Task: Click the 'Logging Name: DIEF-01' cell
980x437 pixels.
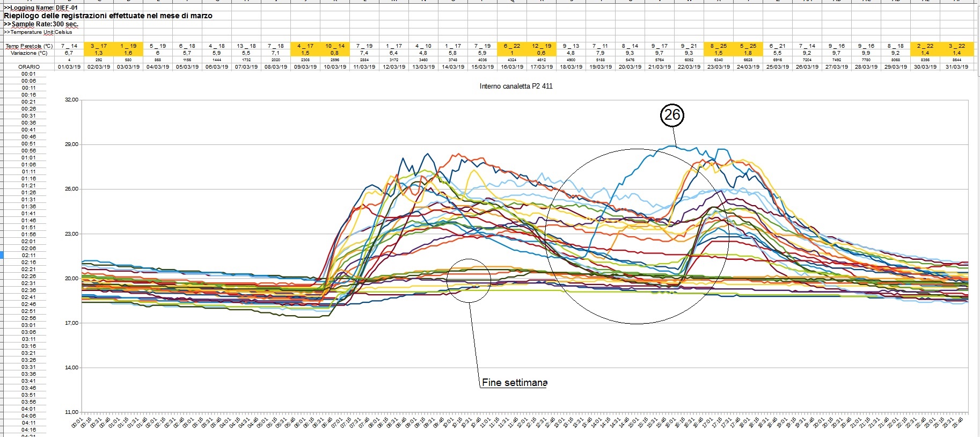Action: pos(41,8)
